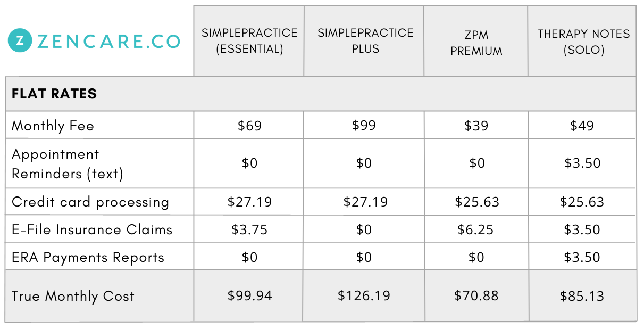Click the Monthly Fee row label
Screen dimensions: 644x329
click(x=53, y=126)
